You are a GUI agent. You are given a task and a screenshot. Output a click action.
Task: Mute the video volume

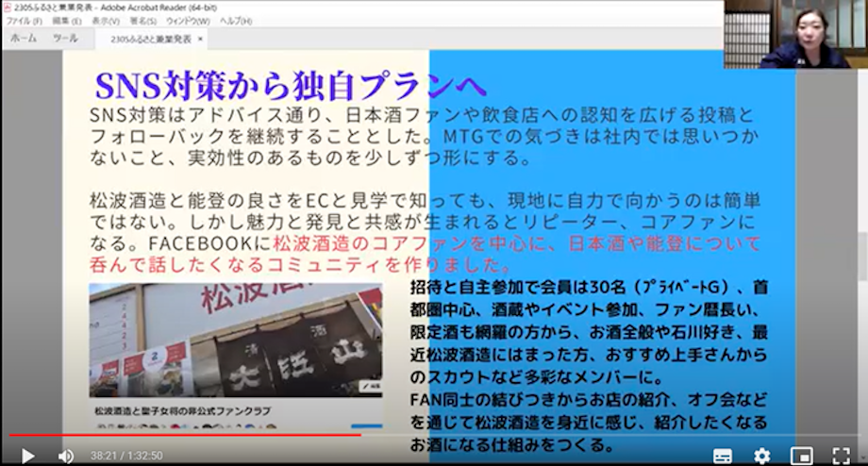pyautogui.click(x=66, y=456)
